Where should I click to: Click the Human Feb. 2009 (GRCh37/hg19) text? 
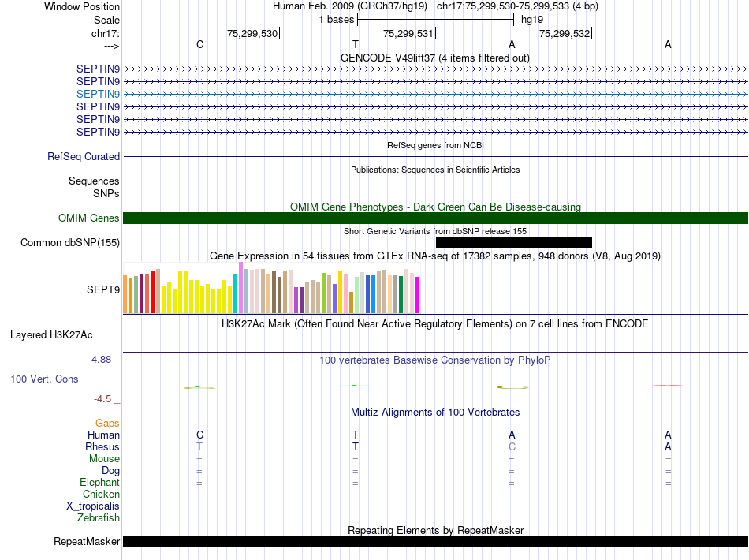(349, 6)
